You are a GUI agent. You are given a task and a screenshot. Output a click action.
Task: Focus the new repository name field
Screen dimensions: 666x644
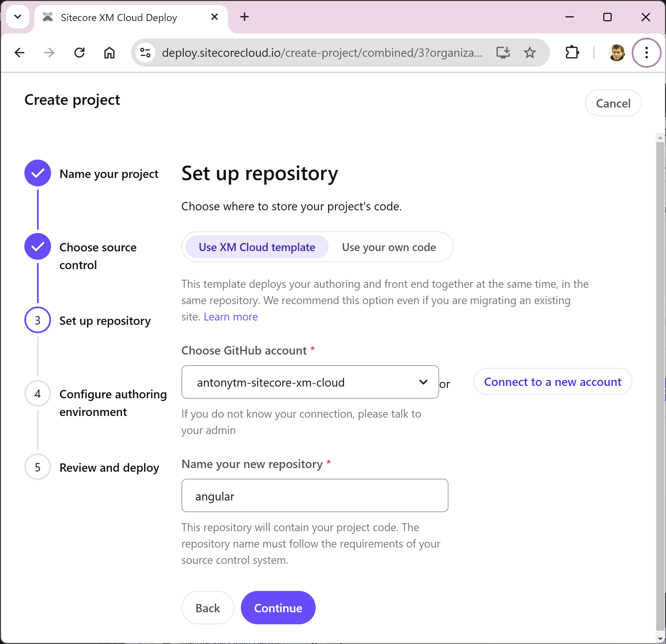[x=315, y=496]
